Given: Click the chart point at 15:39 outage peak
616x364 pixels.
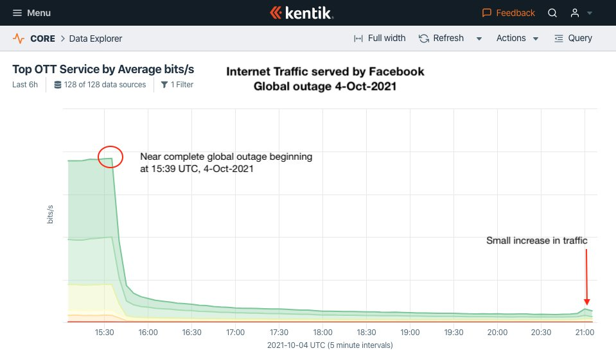Looking at the screenshot, I should click(x=112, y=158).
